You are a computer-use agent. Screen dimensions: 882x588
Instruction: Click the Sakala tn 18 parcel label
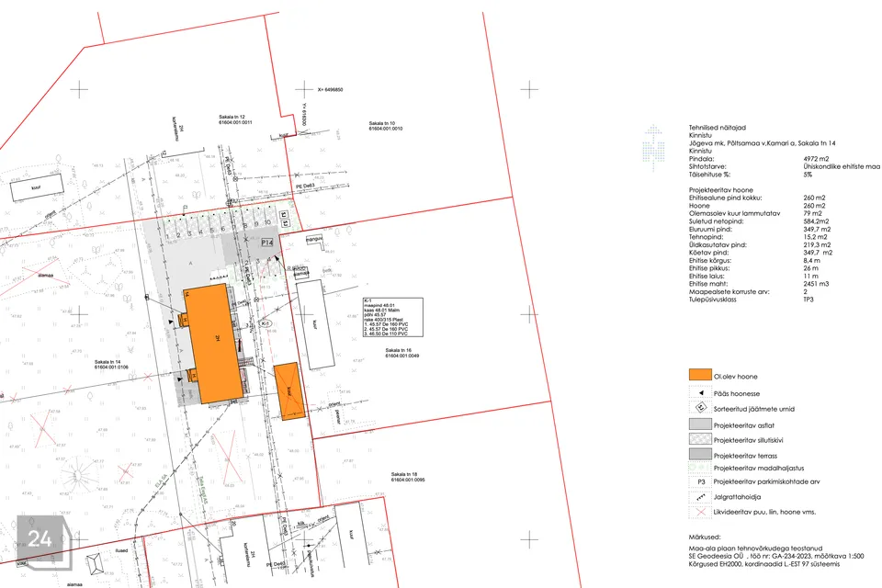pos(406,477)
